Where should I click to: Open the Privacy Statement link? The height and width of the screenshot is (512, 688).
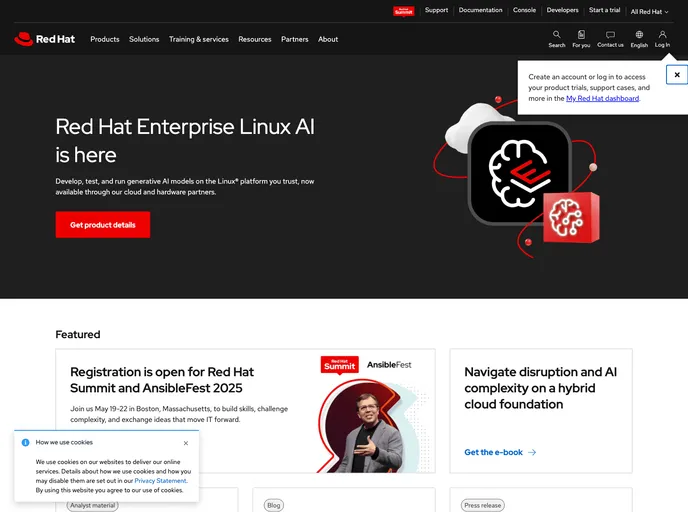click(x=160, y=481)
